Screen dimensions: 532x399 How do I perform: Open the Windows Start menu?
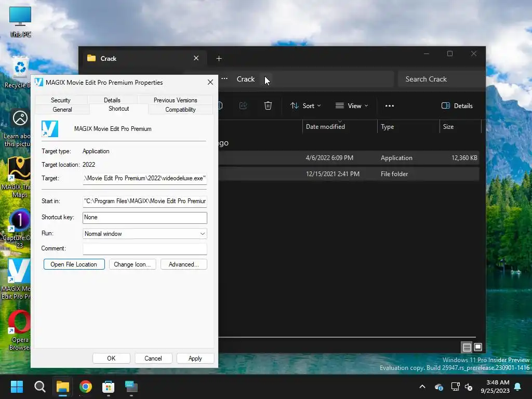point(17,387)
